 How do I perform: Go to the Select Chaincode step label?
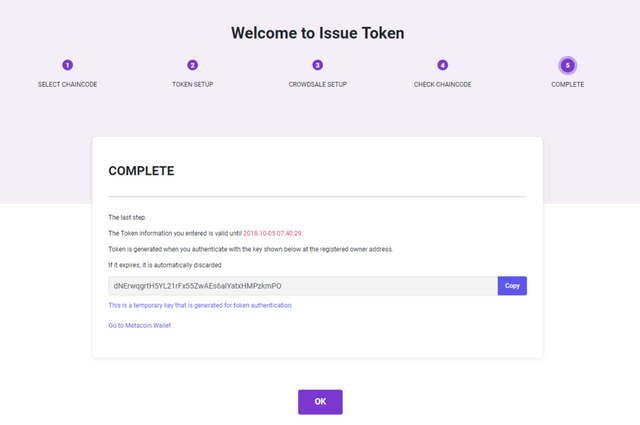[67, 84]
